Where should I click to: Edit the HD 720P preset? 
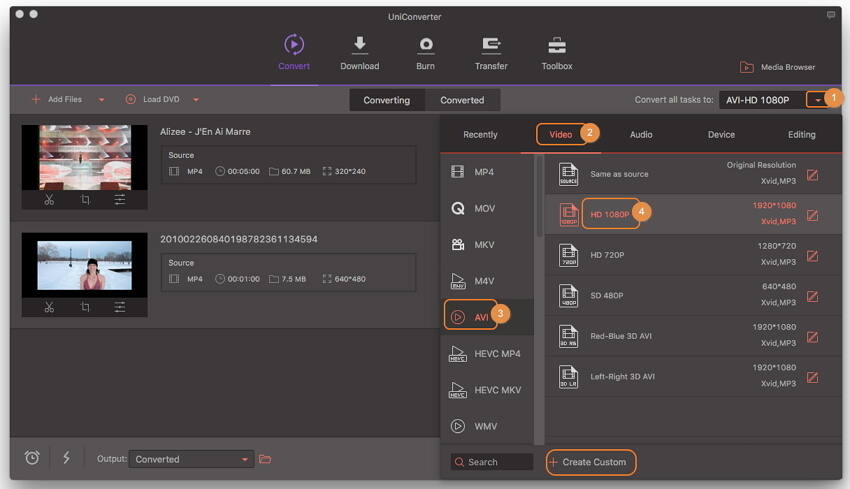pos(812,256)
